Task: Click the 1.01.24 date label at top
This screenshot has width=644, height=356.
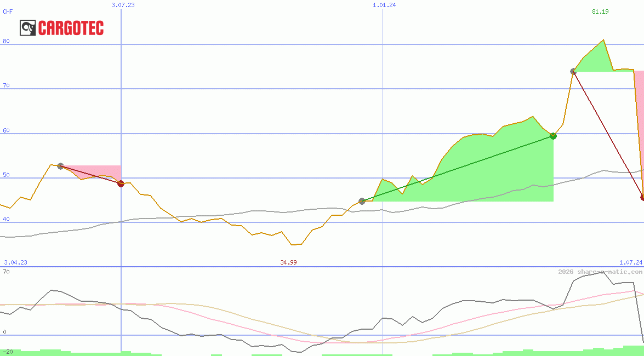Action: tap(384, 5)
